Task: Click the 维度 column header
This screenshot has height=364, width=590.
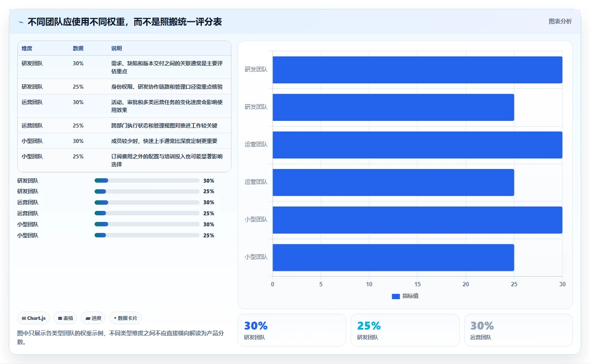Action: click(x=27, y=49)
